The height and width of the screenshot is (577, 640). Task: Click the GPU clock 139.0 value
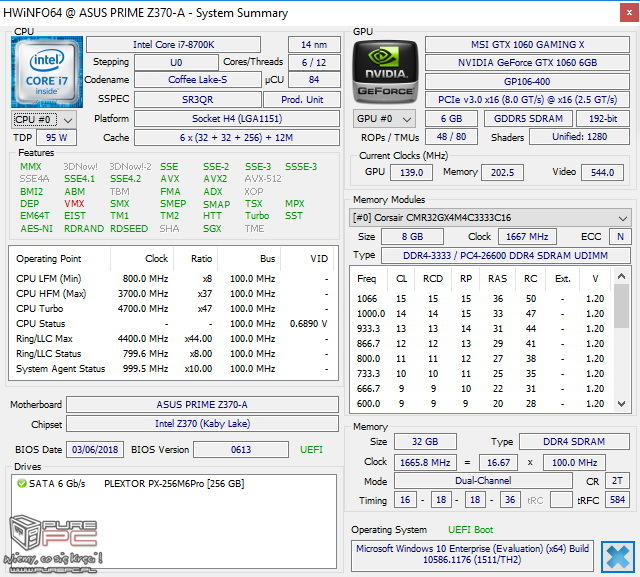(411, 172)
